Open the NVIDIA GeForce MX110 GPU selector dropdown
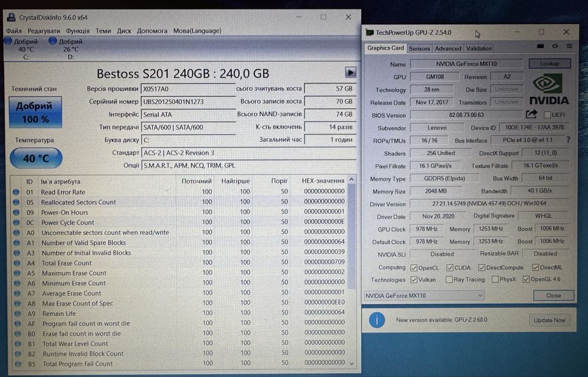Viewport: 588px width, 377px height. coord(424,296)
